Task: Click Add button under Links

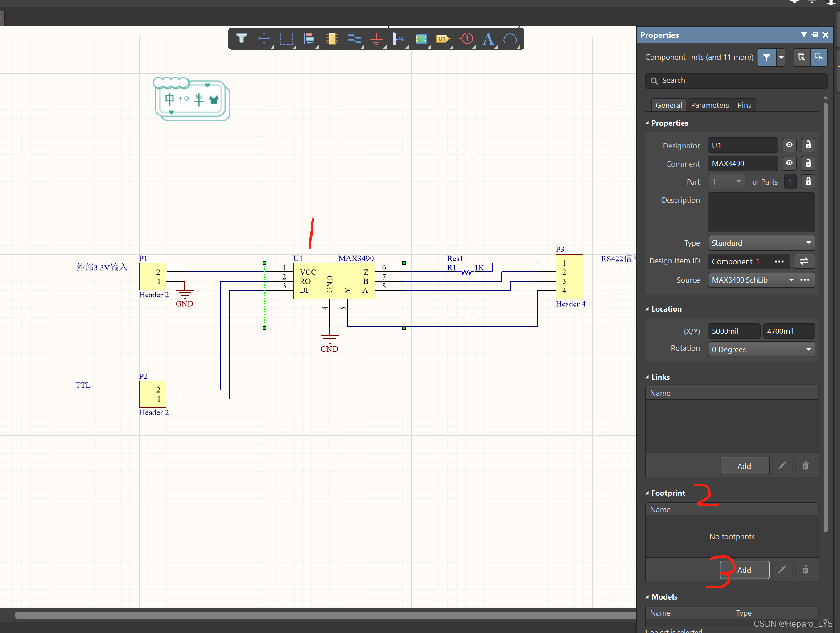Action: click(744, 466)
